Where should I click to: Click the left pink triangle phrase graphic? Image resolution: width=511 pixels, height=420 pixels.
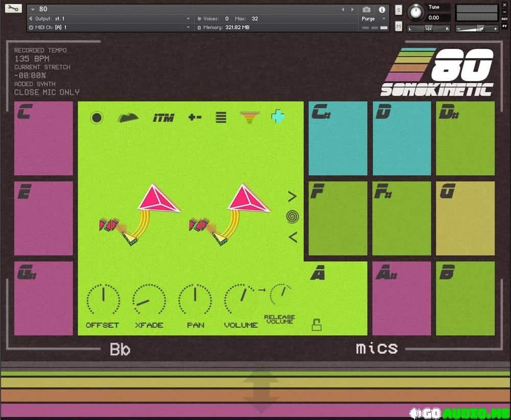(x=158, y=199)
